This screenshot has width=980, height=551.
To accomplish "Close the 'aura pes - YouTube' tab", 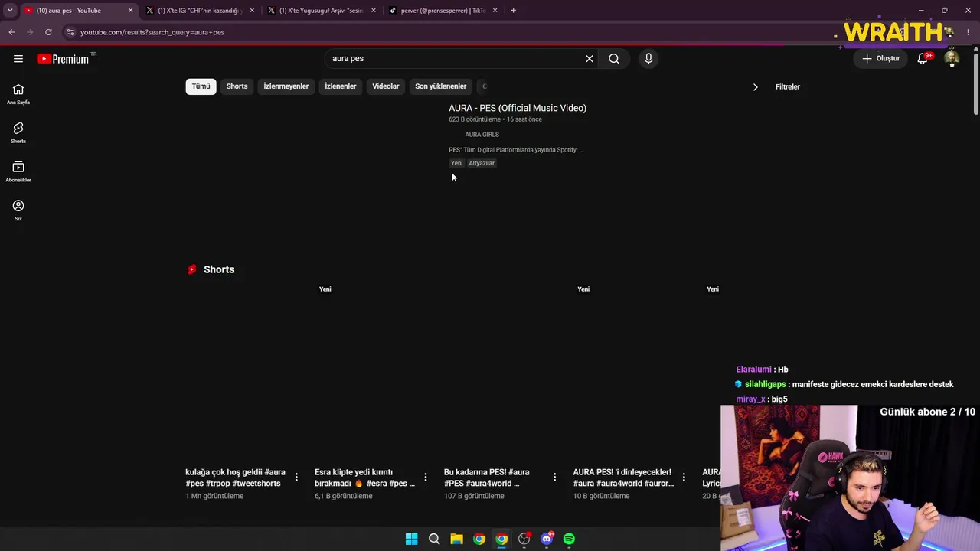I will [130, 11].
